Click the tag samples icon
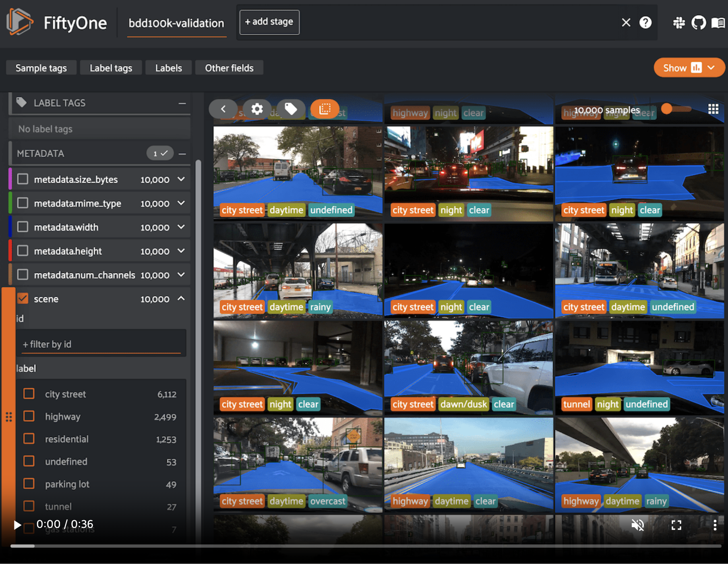 291,109
